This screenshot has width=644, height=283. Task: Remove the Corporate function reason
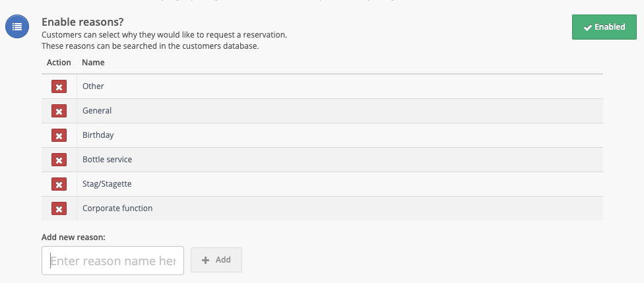pyautogui.click(x=59, y=208)
